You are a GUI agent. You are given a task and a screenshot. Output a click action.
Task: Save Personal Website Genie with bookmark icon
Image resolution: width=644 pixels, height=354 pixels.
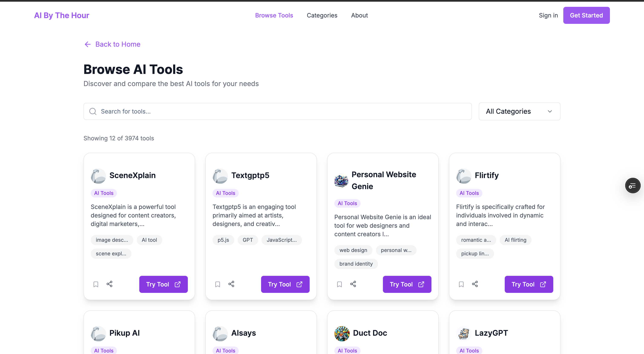click(x=339, y=284)
